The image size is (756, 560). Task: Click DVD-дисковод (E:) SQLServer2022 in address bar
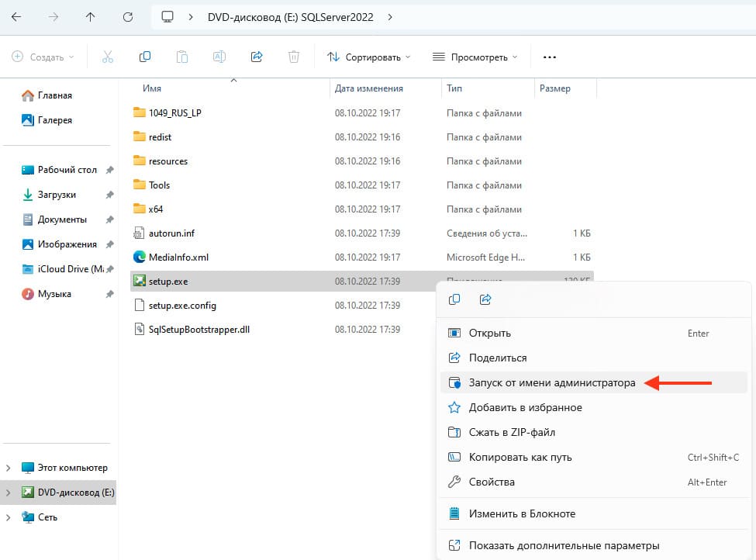[290, 17]
